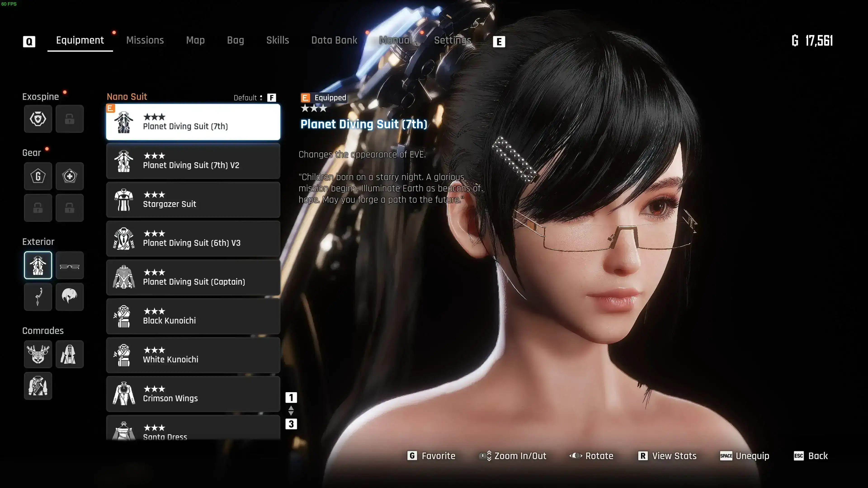Select the eyewear icon under Exterior
Image resolution: width=868 pixels, height=488 pixels.
70,265
